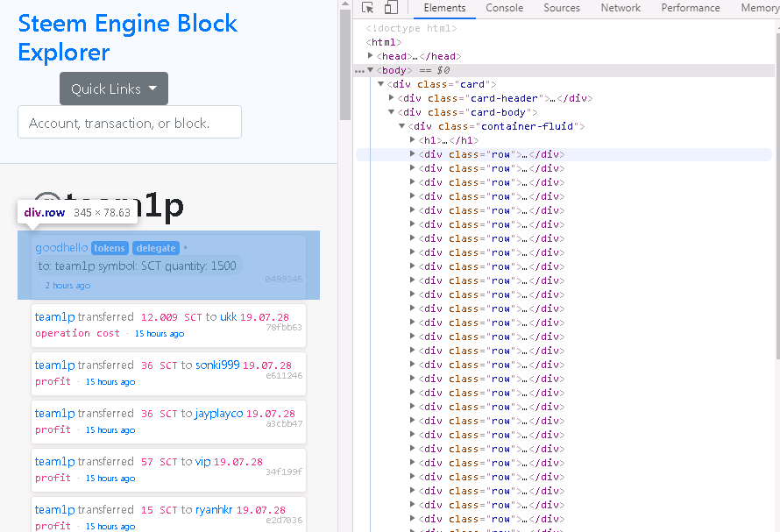Open the ryanhkr account link

pyautogui.click(x=214, y=509)
